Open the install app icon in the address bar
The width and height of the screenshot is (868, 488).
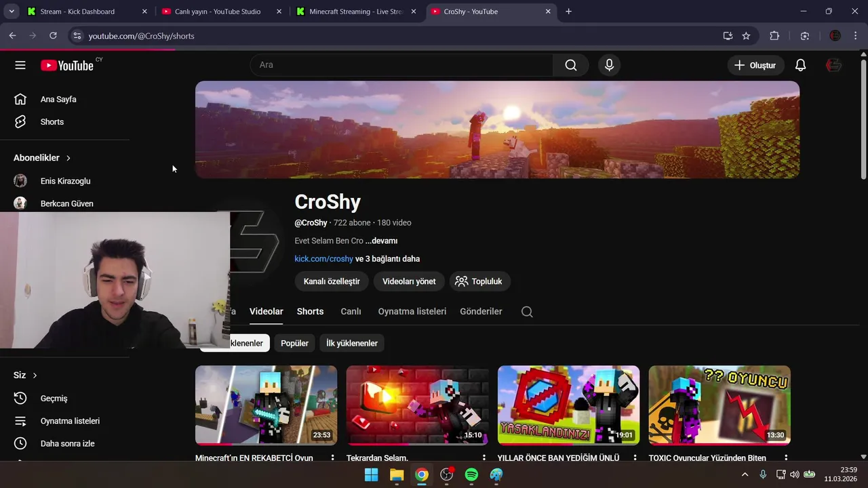tap(728, 36)
